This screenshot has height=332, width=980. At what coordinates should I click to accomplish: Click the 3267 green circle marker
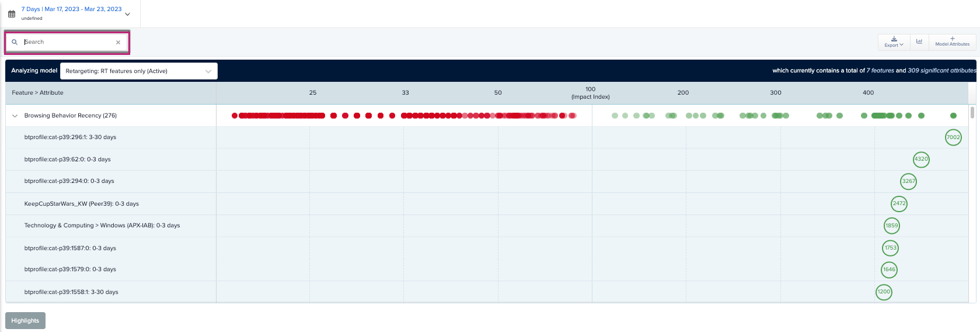tap(908, 181)
